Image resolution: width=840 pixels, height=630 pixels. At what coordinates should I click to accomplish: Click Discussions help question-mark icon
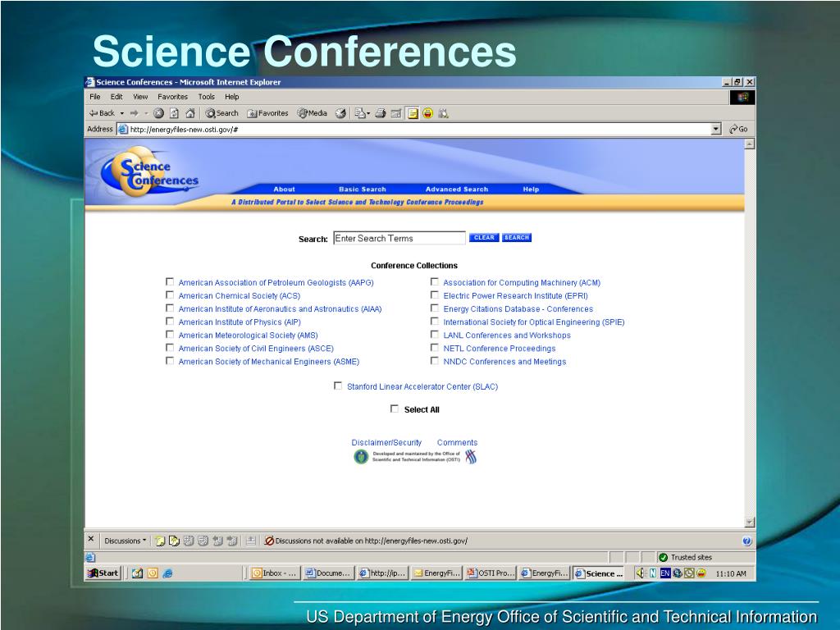click(747, 541)
